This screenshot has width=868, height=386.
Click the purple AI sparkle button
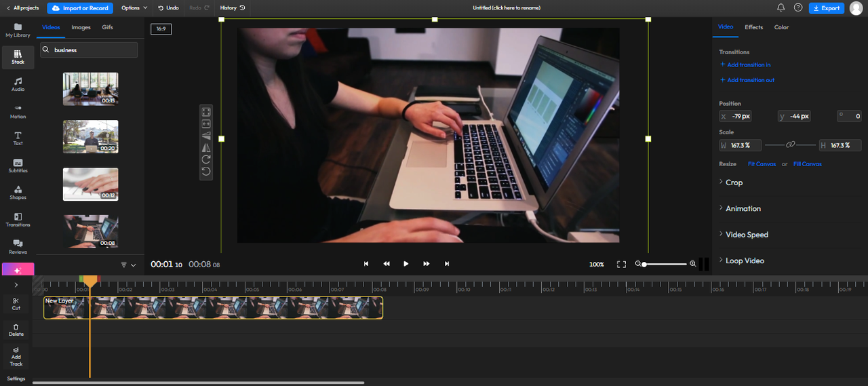tap(18, 270)
